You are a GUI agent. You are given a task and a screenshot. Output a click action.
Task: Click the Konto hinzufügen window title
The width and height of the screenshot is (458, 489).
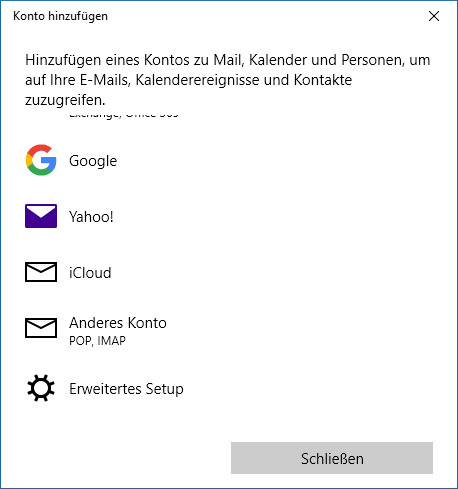[60, 16]
